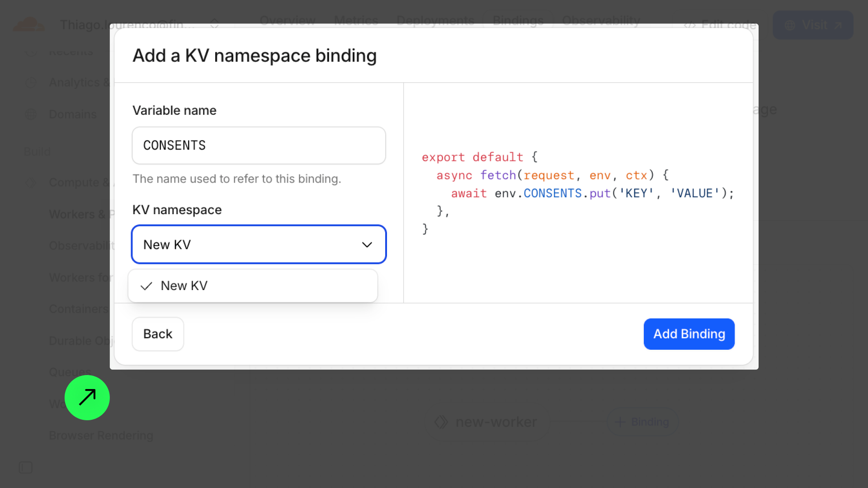Focus the Variable name CONSENTS field
This screenshot has height=488, width=868.
click(x=259, y=145)
